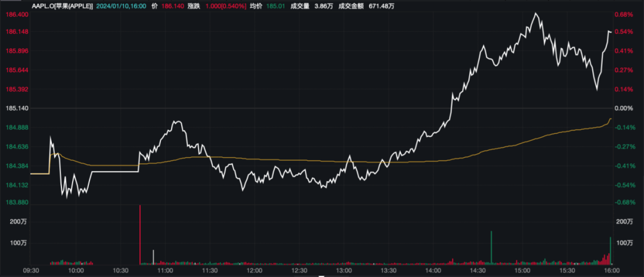
Task: Click the 13:00 time axis label
Action: tap(344, 271)
